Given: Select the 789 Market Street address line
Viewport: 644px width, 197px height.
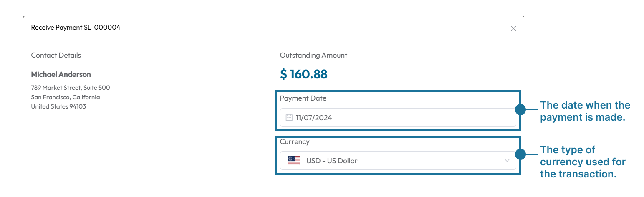Looking at the screenshot, I should pos(71,88).
